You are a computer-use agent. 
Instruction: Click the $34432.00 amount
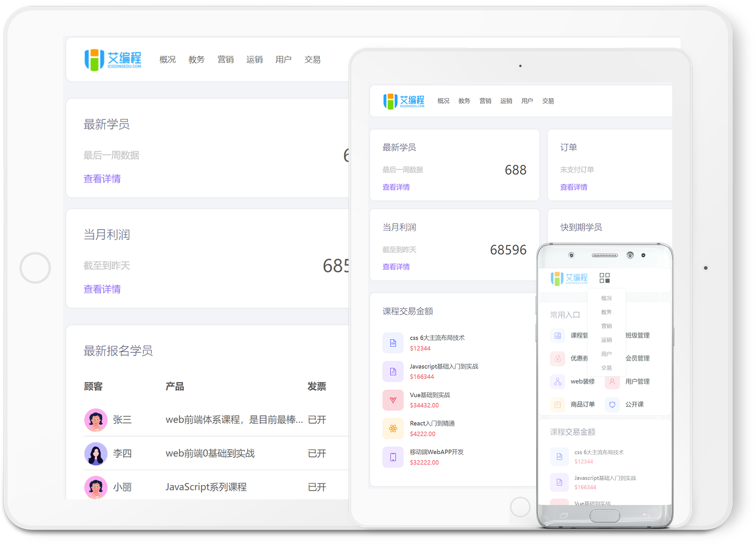(x=424, y=405)
